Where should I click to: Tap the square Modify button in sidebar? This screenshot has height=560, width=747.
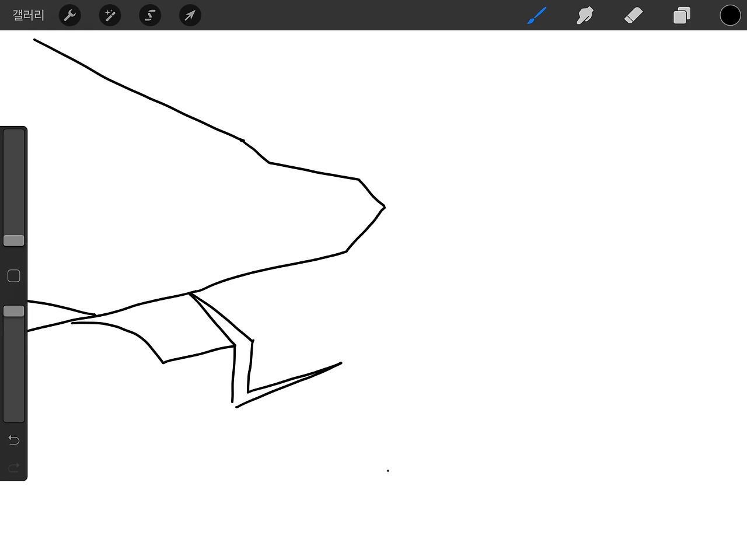pyautogui.click(x=14, y=276)
